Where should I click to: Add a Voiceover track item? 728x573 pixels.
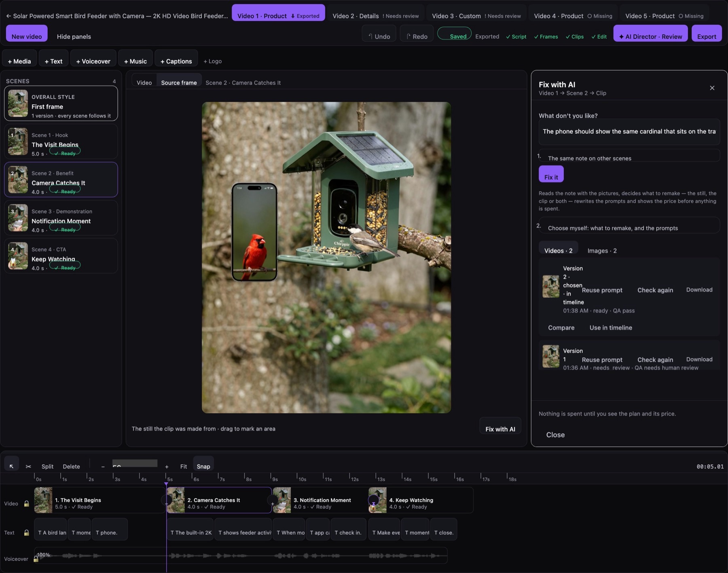93,58
